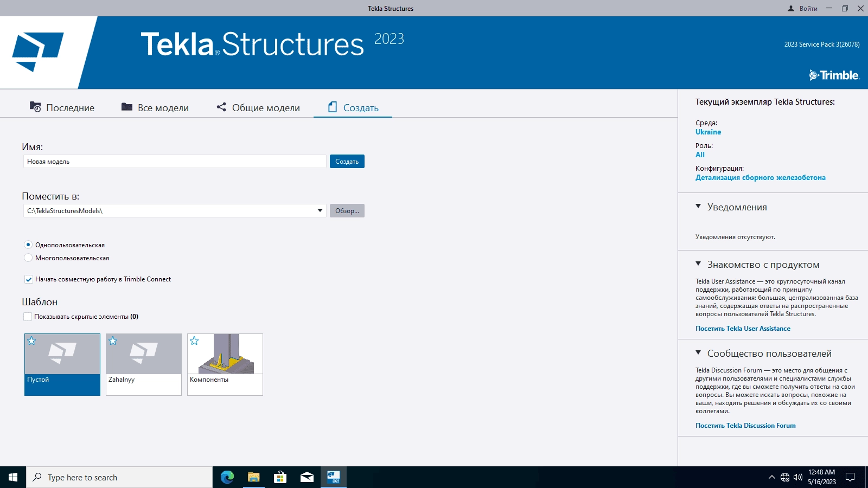Click the Все модели folder icon
The height and width of the screenshot is (488, 868).
(127, 107)
